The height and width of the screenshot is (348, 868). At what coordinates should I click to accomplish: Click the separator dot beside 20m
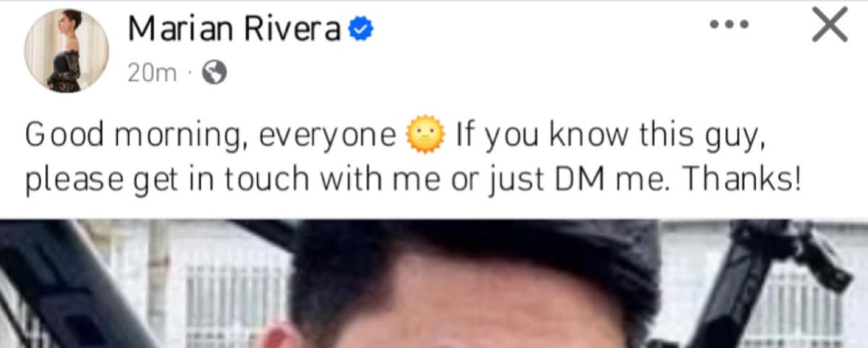(188, 73)
